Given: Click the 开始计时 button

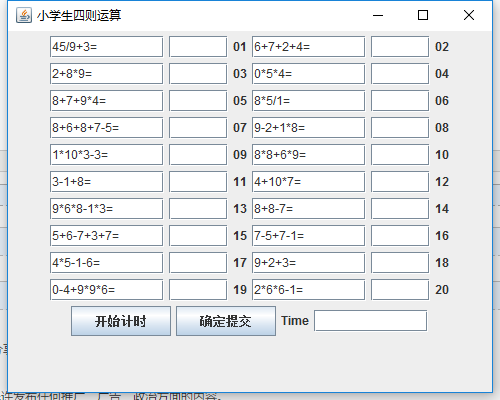Looking at the screenshot, I should click(121, 321).
